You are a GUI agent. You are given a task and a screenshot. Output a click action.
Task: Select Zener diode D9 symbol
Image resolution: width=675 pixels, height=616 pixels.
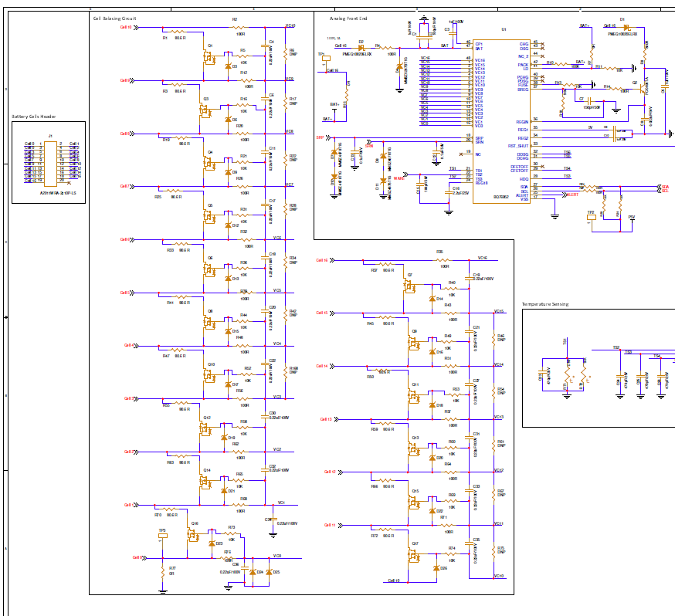pos(228,172)
